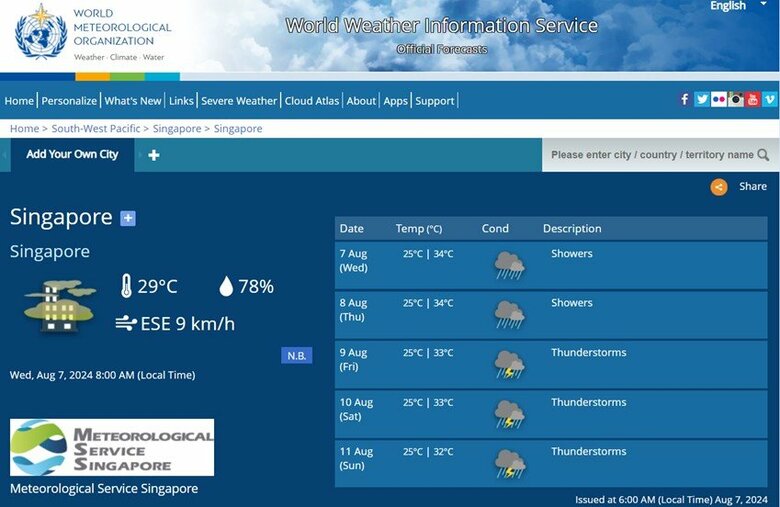Open the YouTube channel icon
Screen dimensions: 780x507
tap(753, 99)
